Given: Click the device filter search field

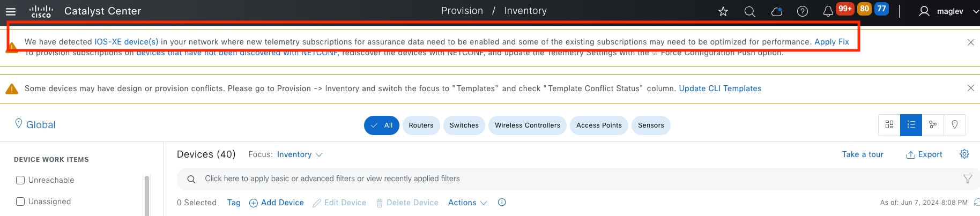Looking at the screenshot, I should (x=578, y=178).
